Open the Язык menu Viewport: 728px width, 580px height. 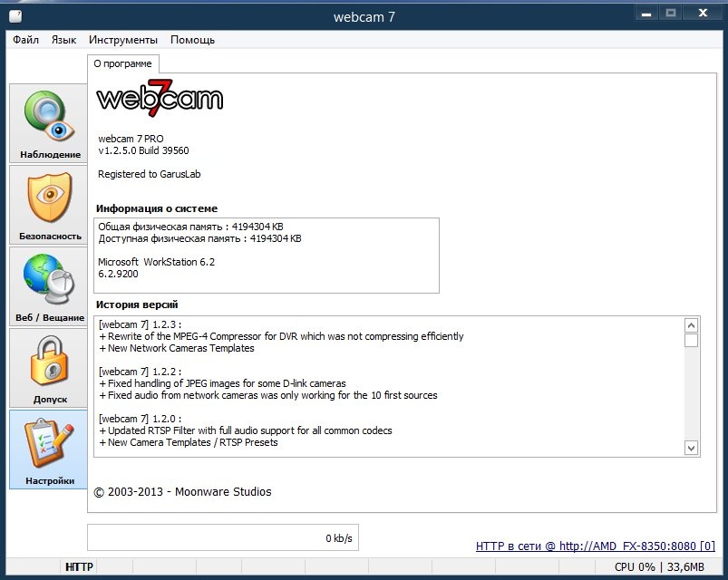click(x=63, y=40)
